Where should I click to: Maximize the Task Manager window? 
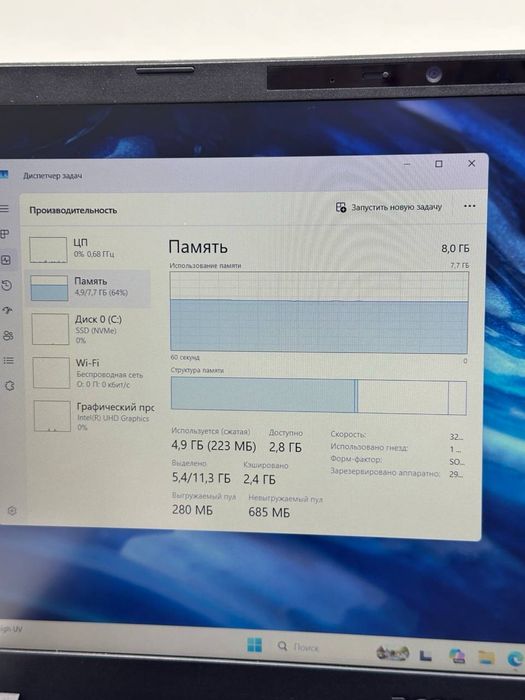439,164
